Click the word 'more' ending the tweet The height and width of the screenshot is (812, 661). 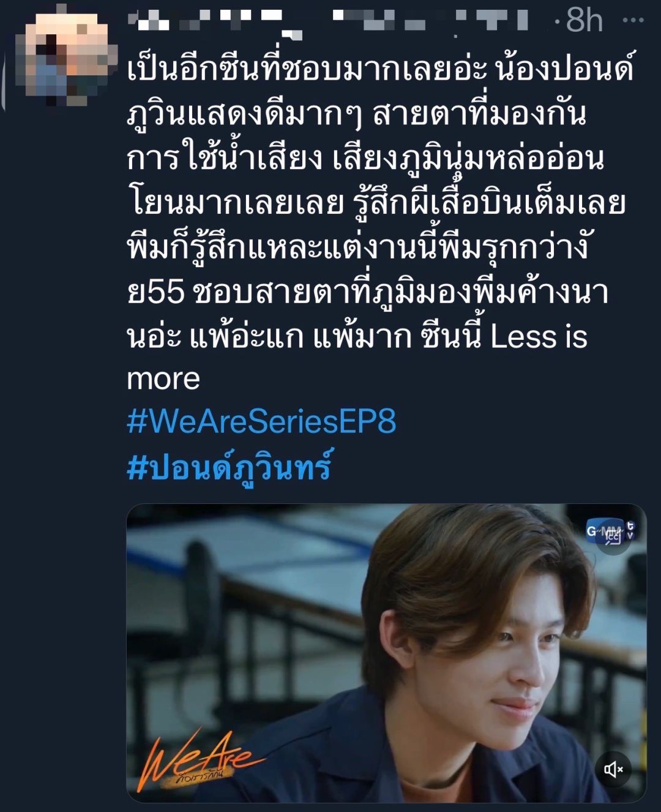(x=163, y=379)
